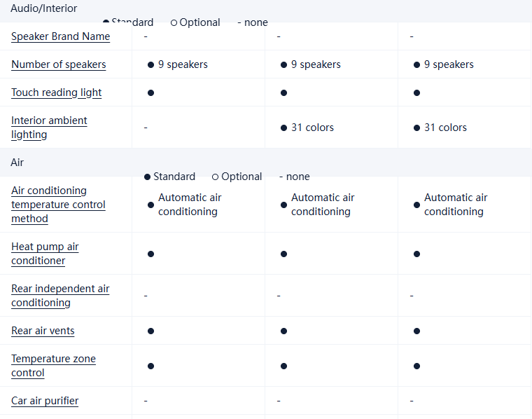The image size is (532, 419).
Task: Click first column's Touch reading light dot
Action: 150,92
